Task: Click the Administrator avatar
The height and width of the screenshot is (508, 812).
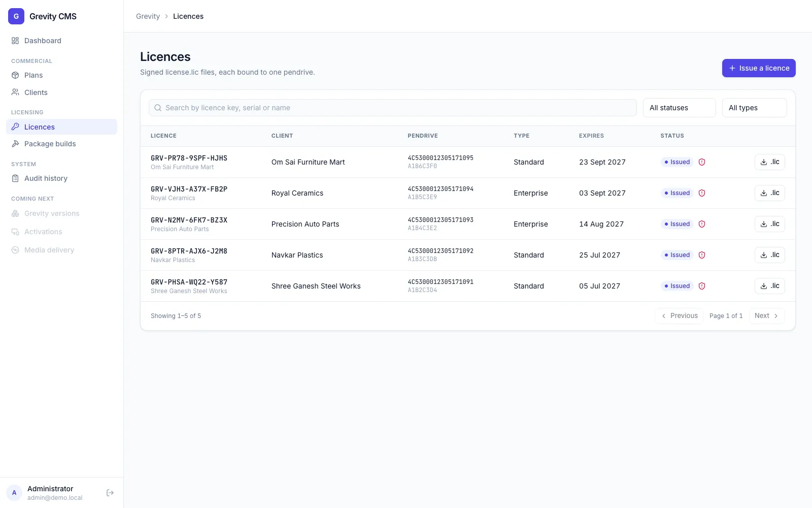Action: tap(14, 493)
